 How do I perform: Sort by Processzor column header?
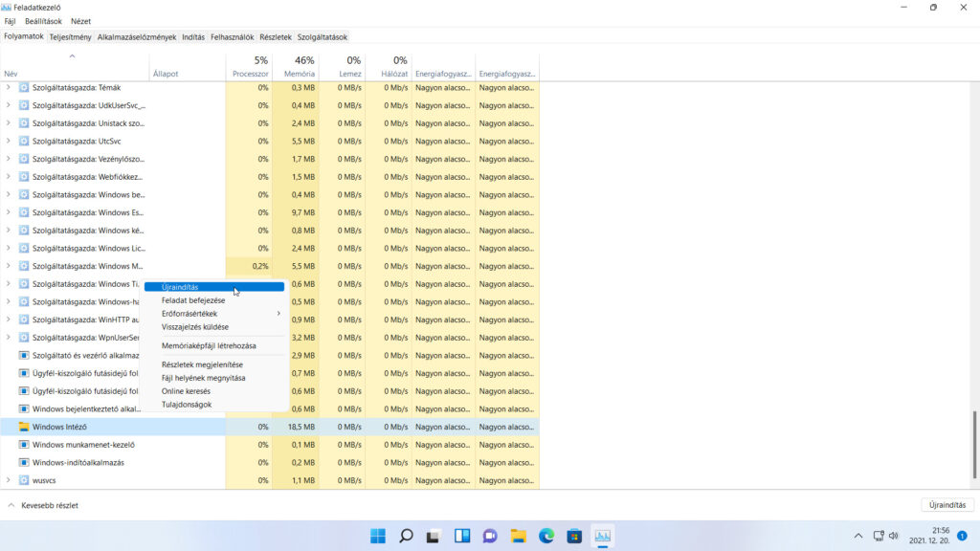(250, 67)
